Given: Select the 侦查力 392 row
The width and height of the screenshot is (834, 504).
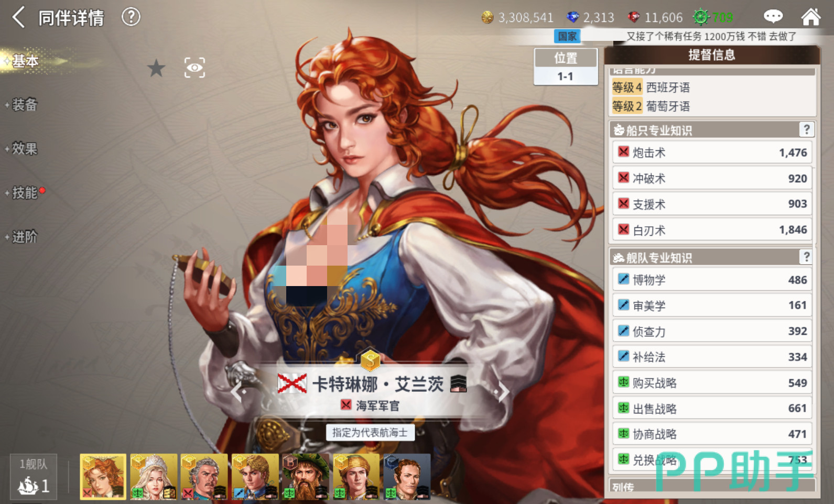Looking at the screenshot, I should (x=712, y=331).
